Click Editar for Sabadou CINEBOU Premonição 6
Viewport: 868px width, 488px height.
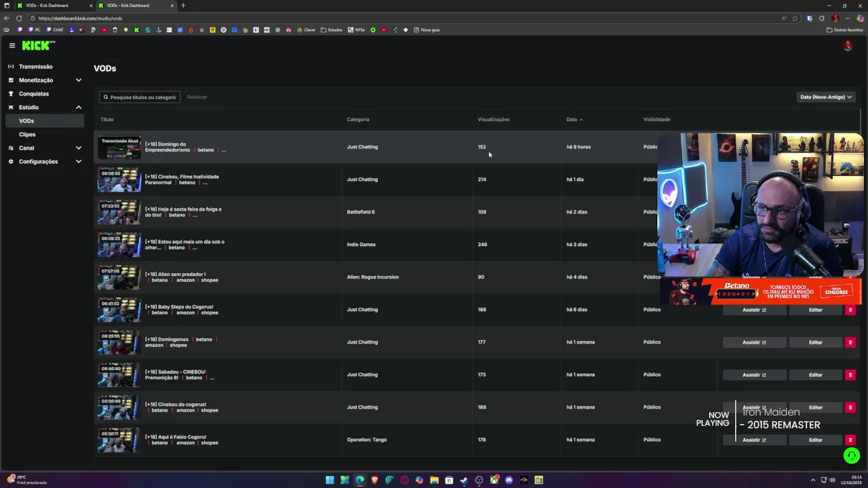point(815,375)
